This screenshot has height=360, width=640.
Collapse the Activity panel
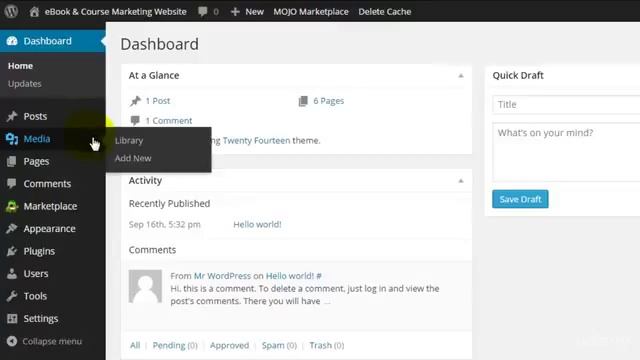point(461,181)
